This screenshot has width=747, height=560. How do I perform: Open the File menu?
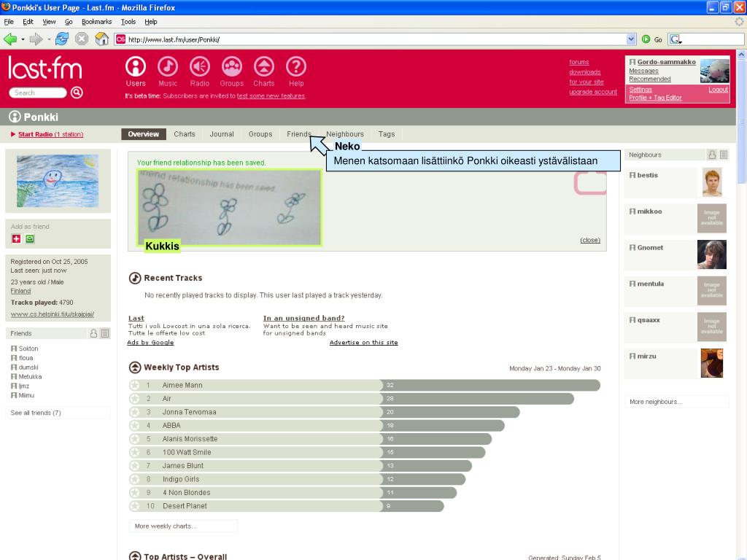pyautogui.click(x=9, y=22)
